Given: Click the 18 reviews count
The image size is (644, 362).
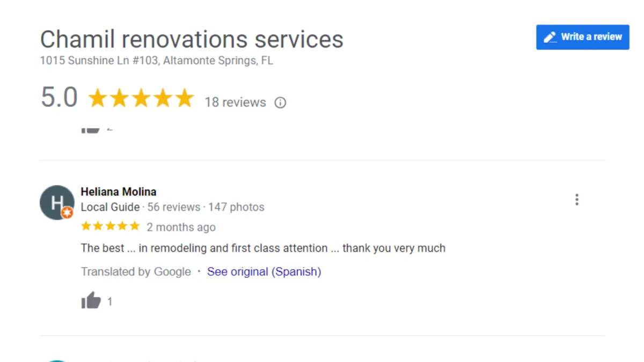Looking at the screenshot, I should (x=235, y=102).
